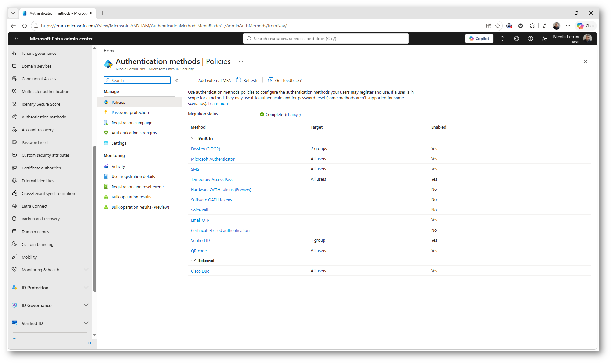Open QR code method link
612x364 pixels.
click(199, 251)
